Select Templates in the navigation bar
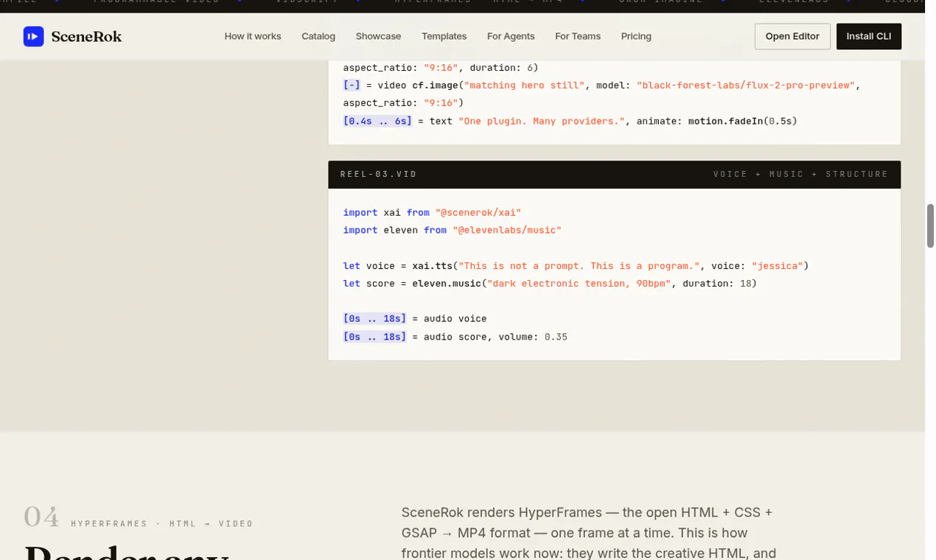Image resolution: width=936 pixels, height=560 pixels. click(444, 36)
